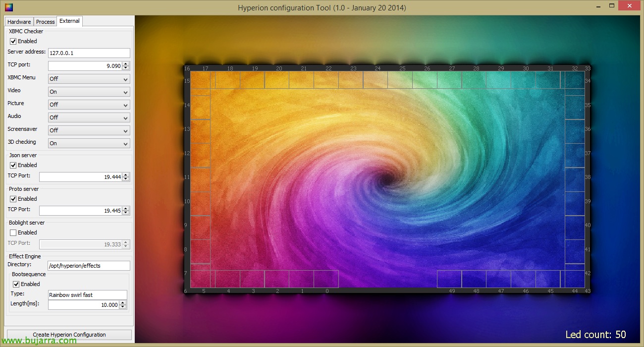Switch to the Process tab
Viewport: 644px width, 347px height.
[x=46, y=22]
